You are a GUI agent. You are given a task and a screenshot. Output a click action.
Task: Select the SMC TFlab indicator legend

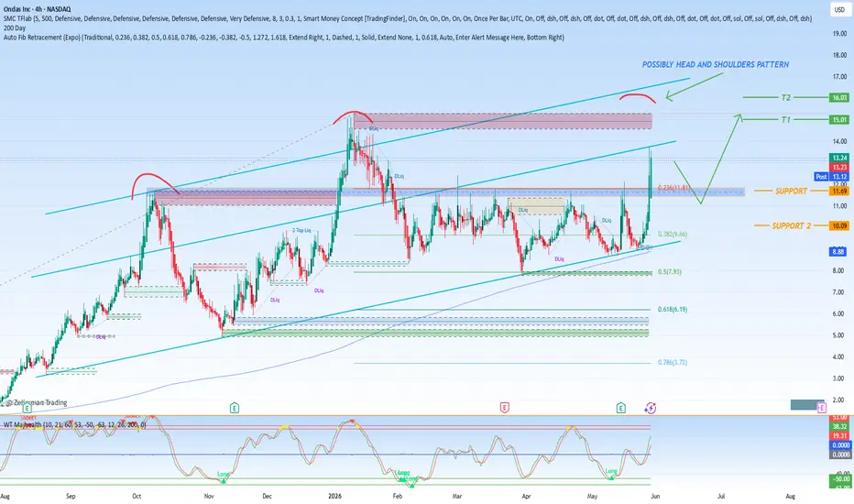point(408,18)
